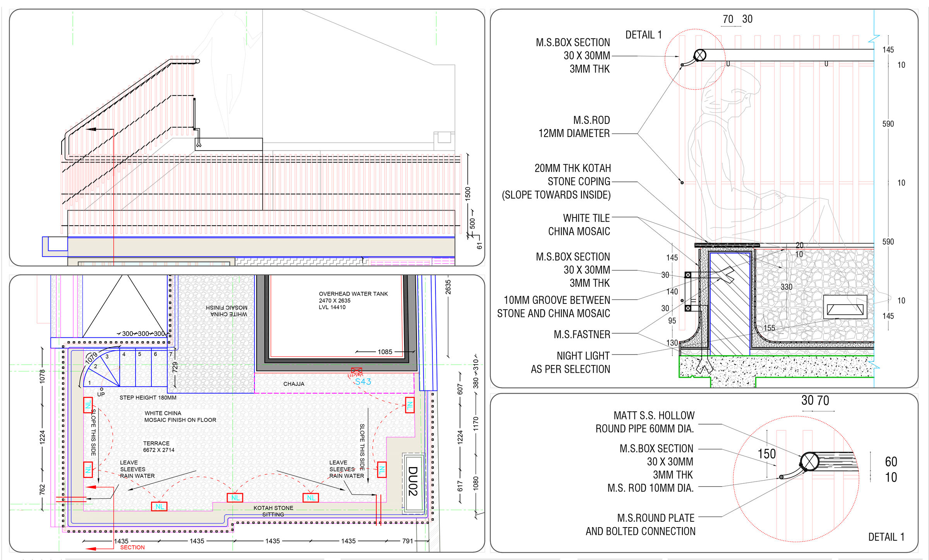
Task: Click the S43 tag in cyan
Action: (x=363, y=382)
